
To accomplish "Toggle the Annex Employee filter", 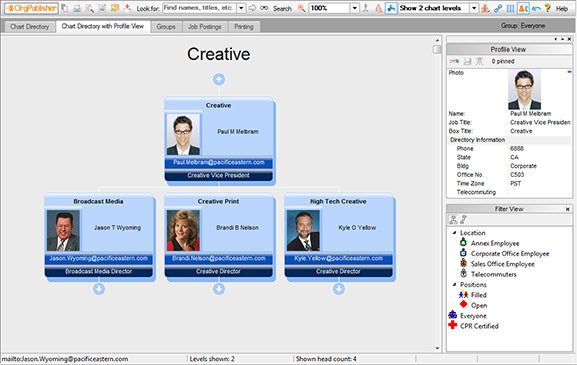I will click(x=495, y=243).
